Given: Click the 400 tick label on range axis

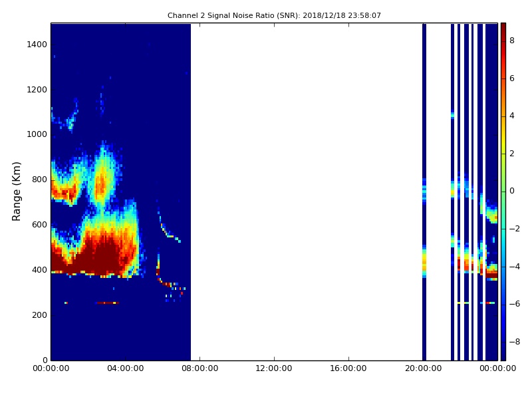Looking at the screenshot, I should 40,270.
